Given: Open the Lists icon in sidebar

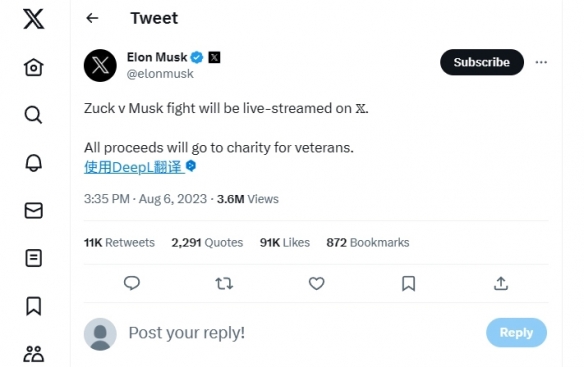Looking at the screenshot, I should pyautogui.click(x=34, y=258).
